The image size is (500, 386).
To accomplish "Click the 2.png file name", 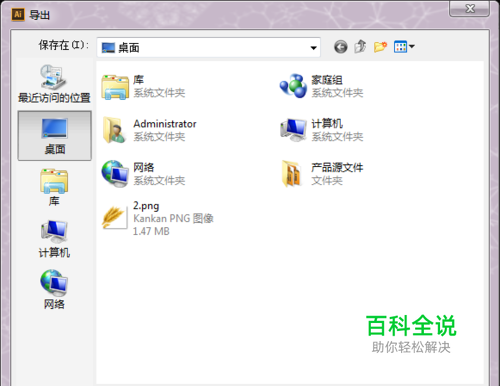I will 146,206.
